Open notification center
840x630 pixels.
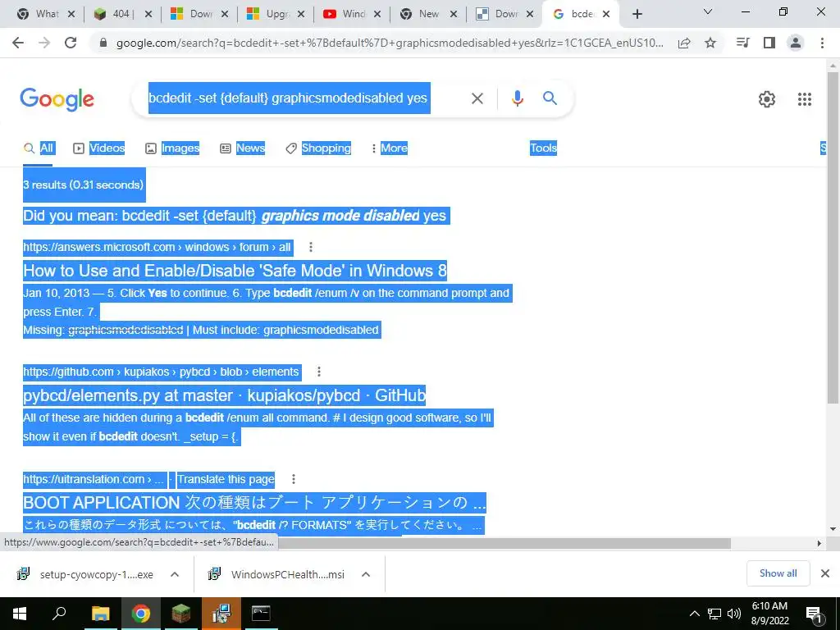(x=814, y=614)
